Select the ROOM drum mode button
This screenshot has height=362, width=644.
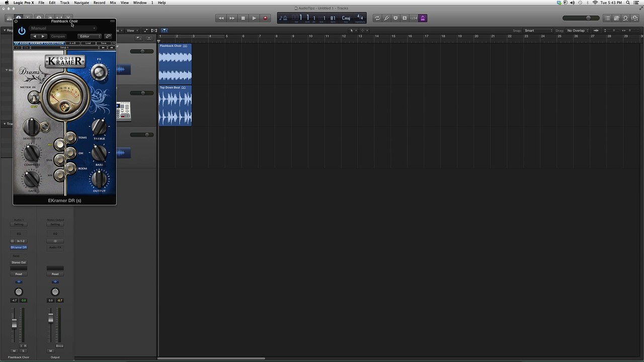[70, 168]
